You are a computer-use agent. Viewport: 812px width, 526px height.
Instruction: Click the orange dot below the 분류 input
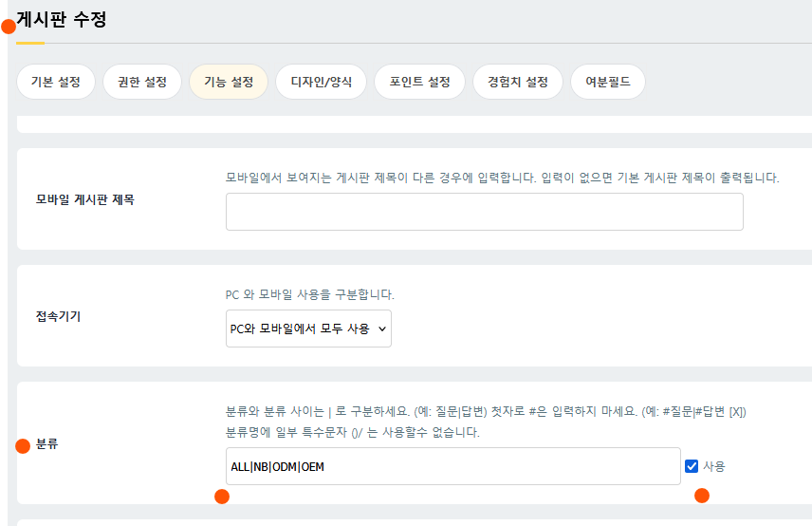[x=222, y=497]
